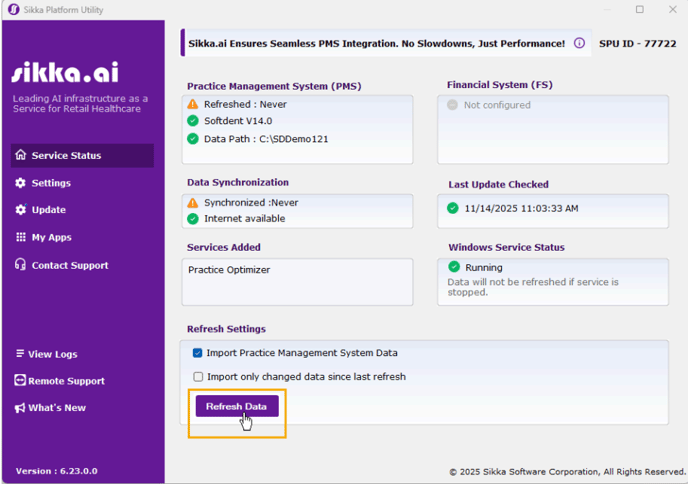Click the green check beside Internet available
The height and width of the screenshot is (484, 688).
[193, 218]
